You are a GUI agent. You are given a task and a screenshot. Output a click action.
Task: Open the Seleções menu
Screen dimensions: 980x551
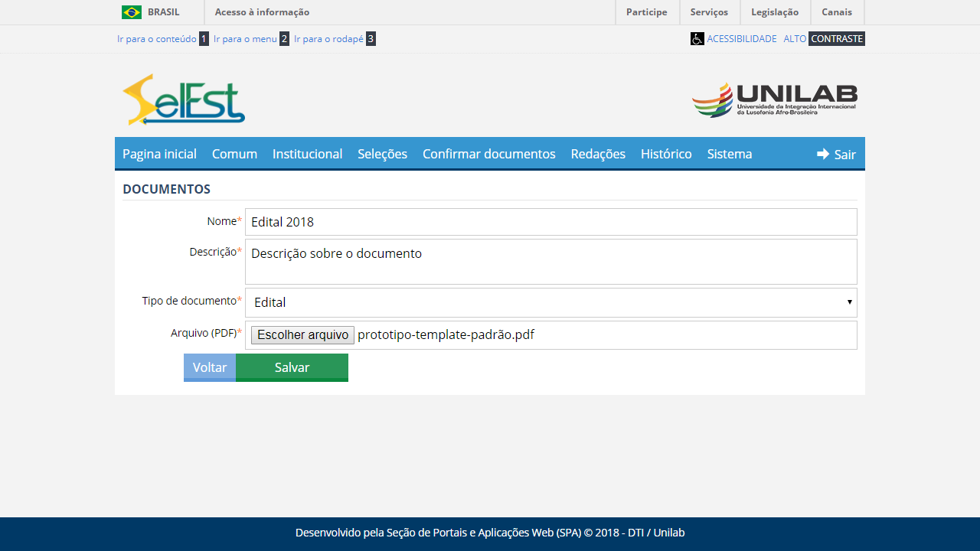[382, 154]
